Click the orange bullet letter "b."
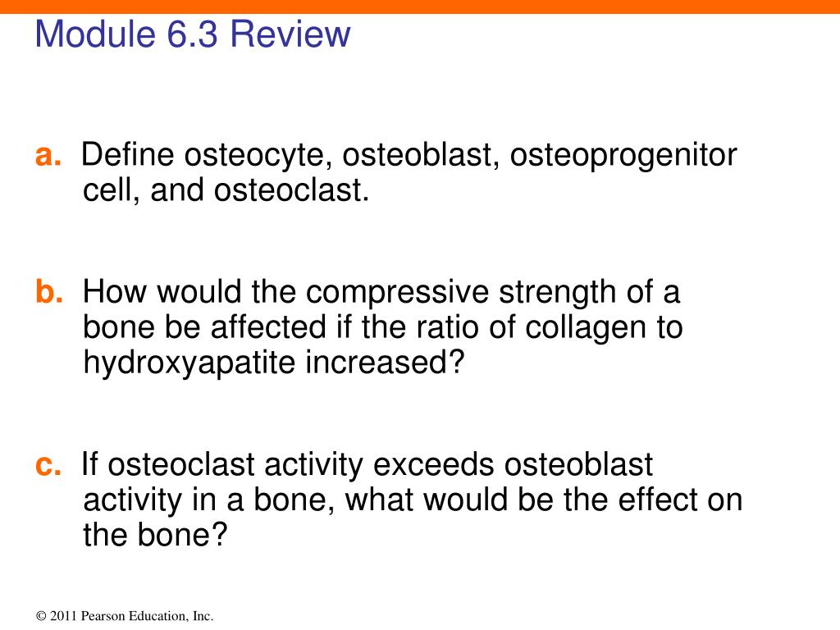This screenshot has width=840, height=630. coord(49,292)
